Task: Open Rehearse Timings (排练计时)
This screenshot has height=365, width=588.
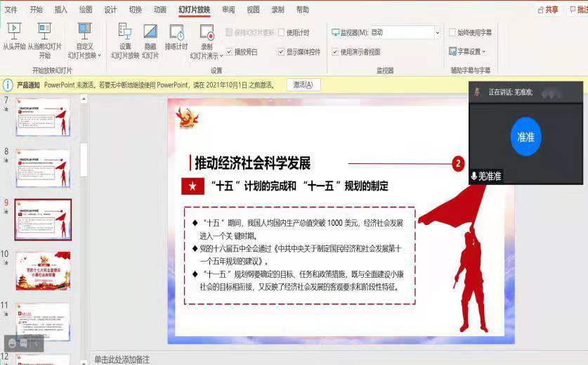Action: 176,32
